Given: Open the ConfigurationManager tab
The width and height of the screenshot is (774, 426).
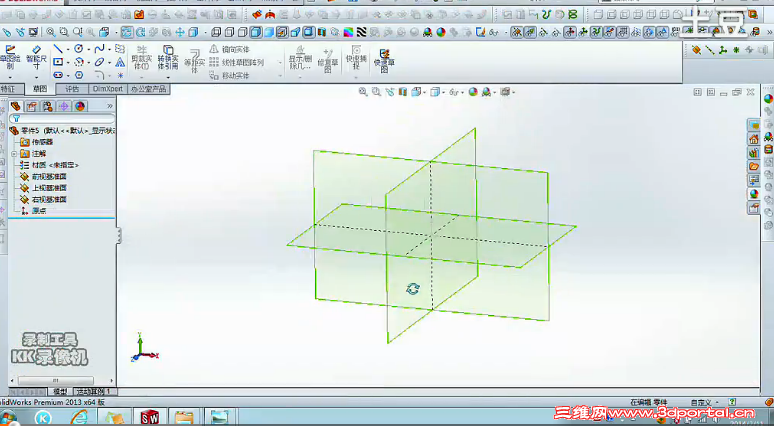Looking at the screenshot, I should [x=47, y=106].
